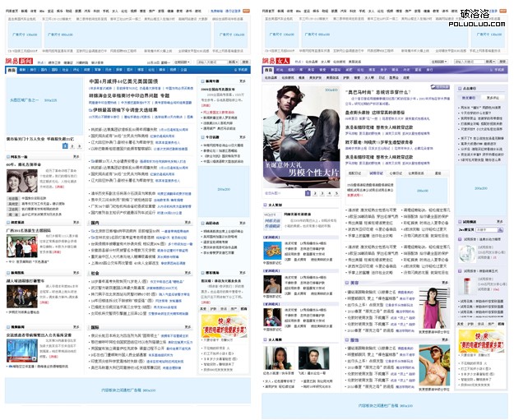Open the group of men photo thumbnail
This screenshot has height=420, width=514.
pyautogui.click(x=22, y=246)
